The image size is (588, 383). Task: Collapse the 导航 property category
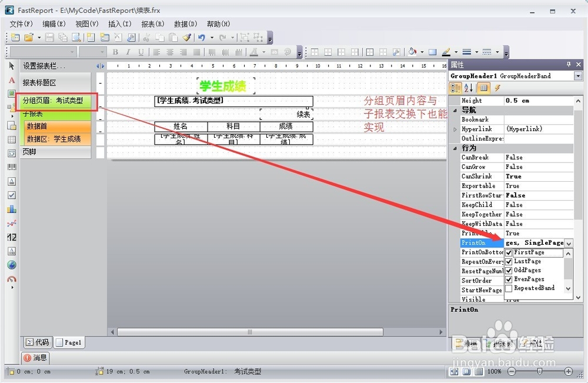tap(455, 110)
